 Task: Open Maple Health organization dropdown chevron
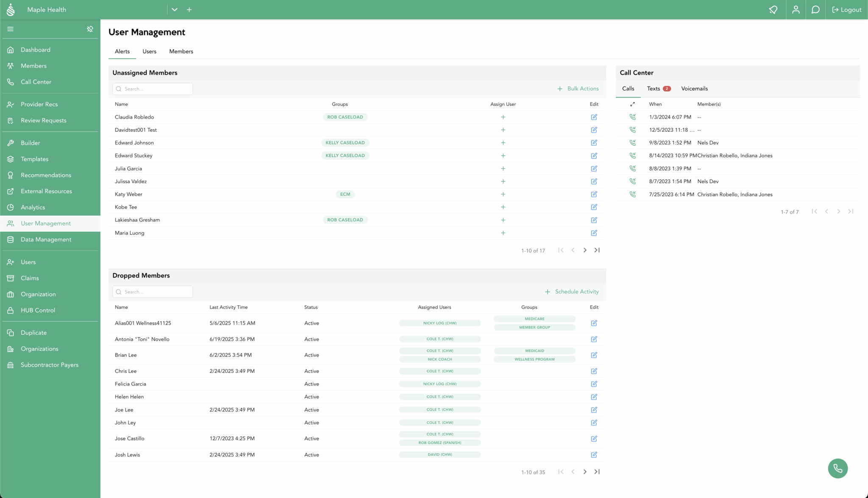pos(174,10)
